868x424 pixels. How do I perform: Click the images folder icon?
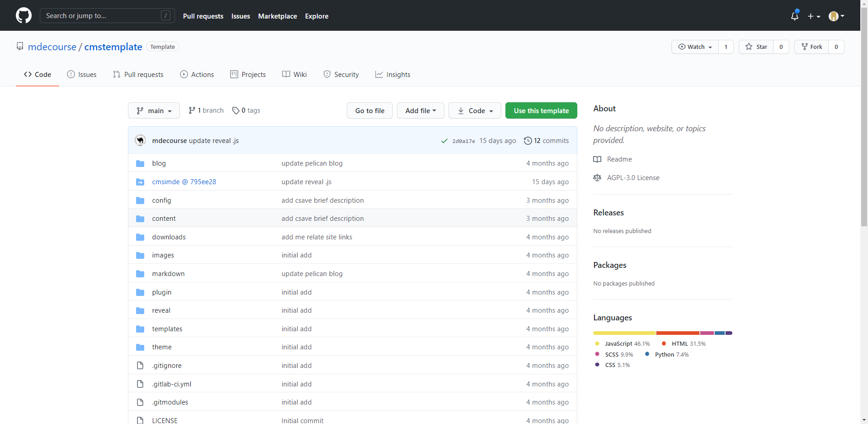(140, 255)
